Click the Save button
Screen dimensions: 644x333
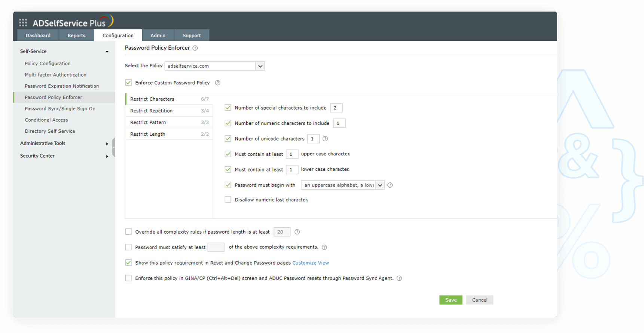pyautogui.click(x=451, y=300)
